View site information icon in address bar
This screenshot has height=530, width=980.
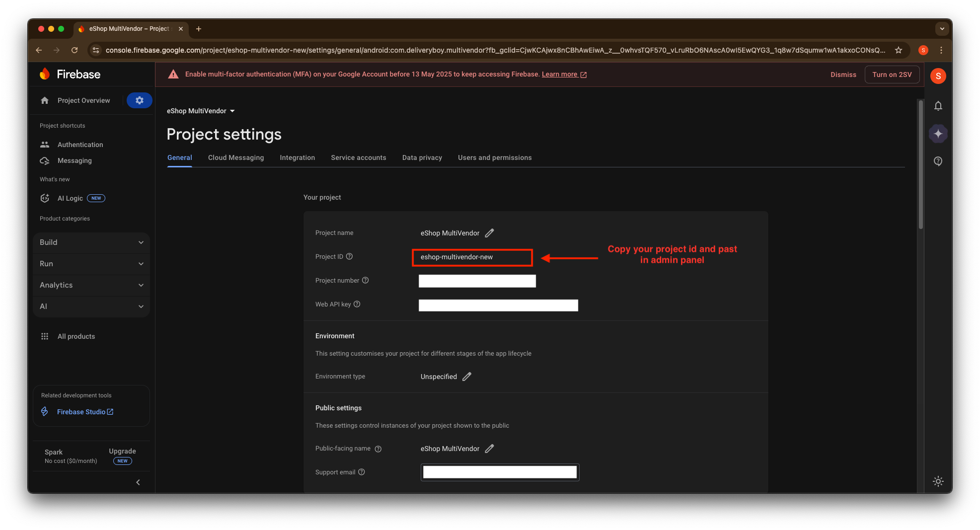pos(96,50)
